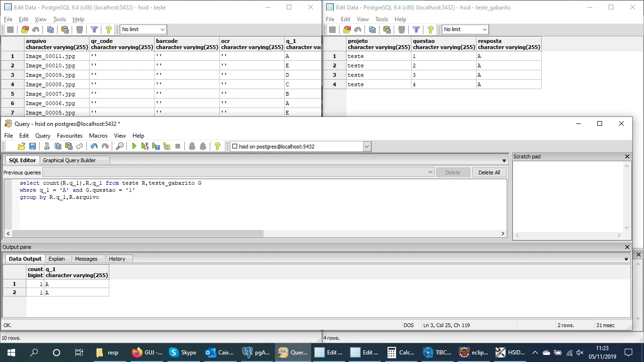The width and height of the screenshot is (644, 362).
Task: Open Skype from the taskbar
Action: pyautogui.click(x=182, y=353)
